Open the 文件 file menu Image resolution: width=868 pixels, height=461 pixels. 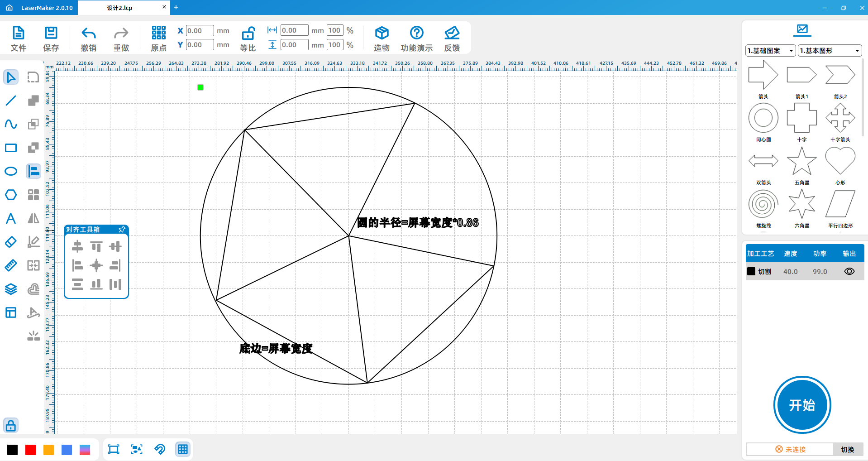pyautogui.click(x=18, y=38)
